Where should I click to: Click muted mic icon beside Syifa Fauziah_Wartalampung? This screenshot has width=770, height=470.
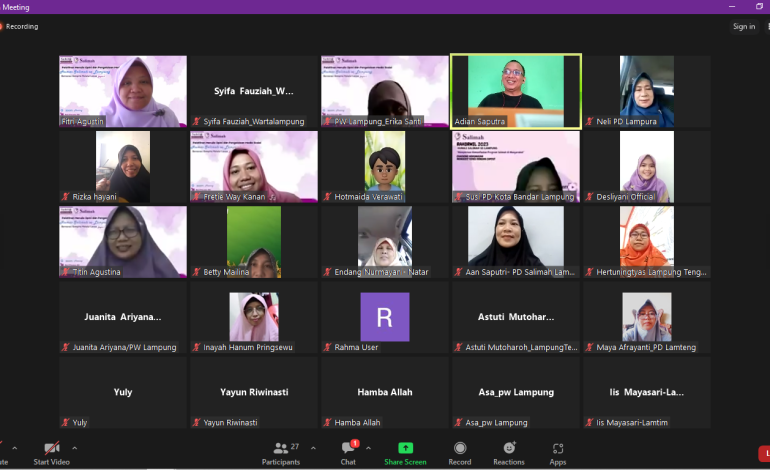coord(196,121)
